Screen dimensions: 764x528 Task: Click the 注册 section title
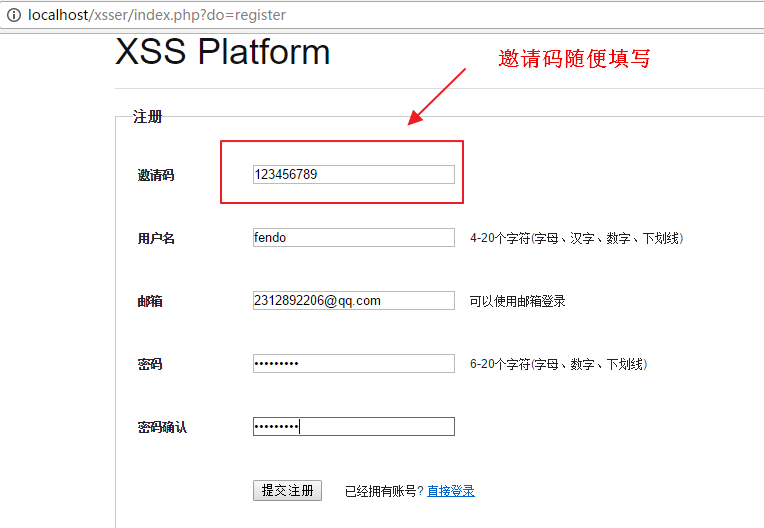(148, 117)
